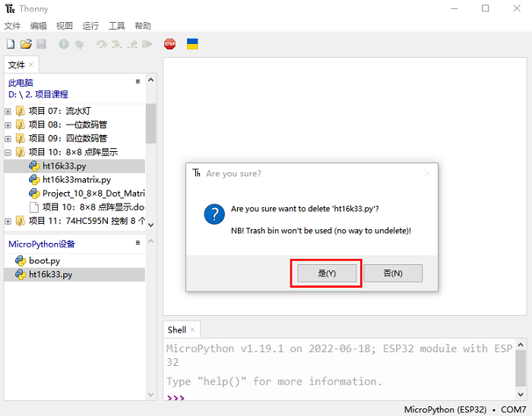Confirm deletion with 是(Y) button
The height and width of the screenshot is (416, 532).
[326, 273]
